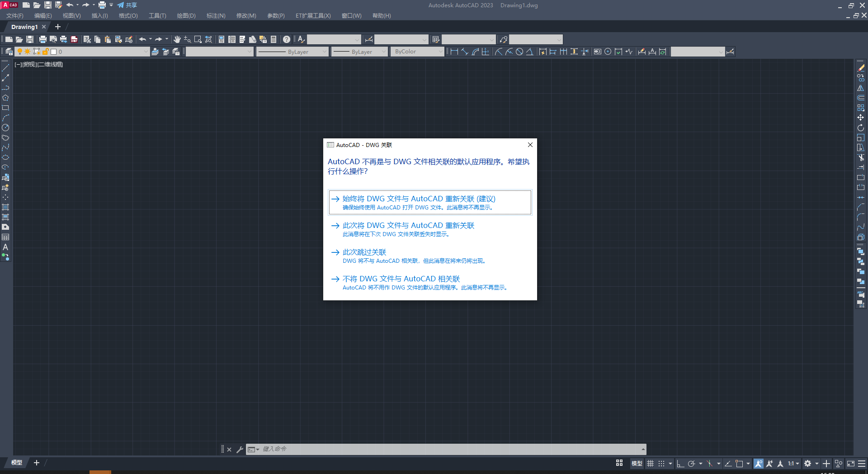Select the Move tool in modify toolbar
Screen dimensions: 868x474
click(x=861, y=118)
